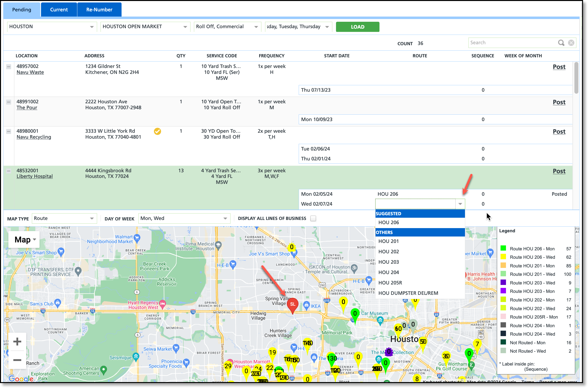Click Route HOU 206 - Mon legend swatch
This screenshot has width=588, height=388.
[x=503, y=248]
